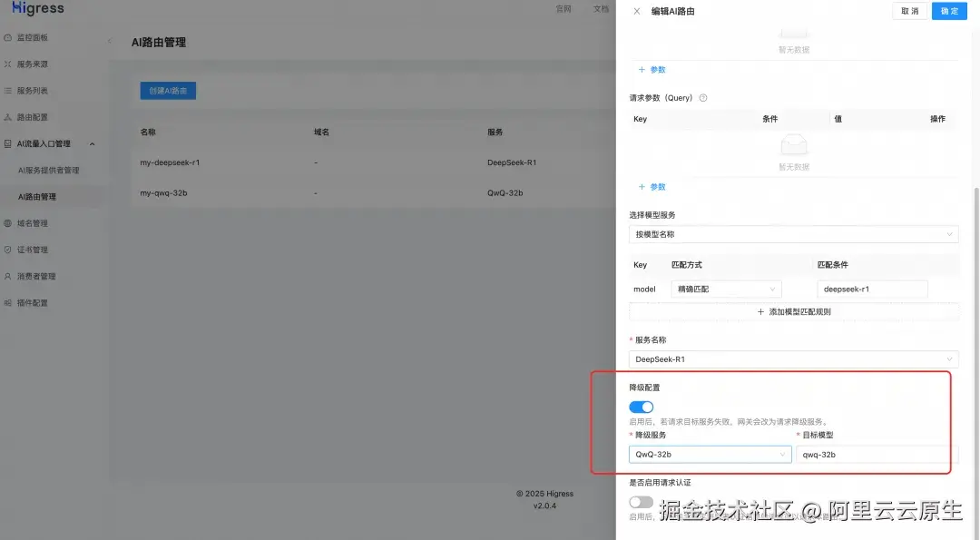Edit the deepseek-r1 match condition field
Viewport: 980px width, 540px height.
point(872,290)
